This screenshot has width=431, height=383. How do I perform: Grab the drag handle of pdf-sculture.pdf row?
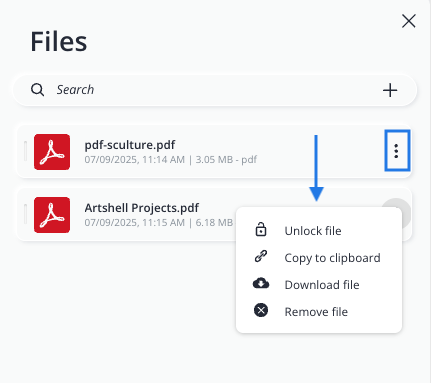click(25, 151)
